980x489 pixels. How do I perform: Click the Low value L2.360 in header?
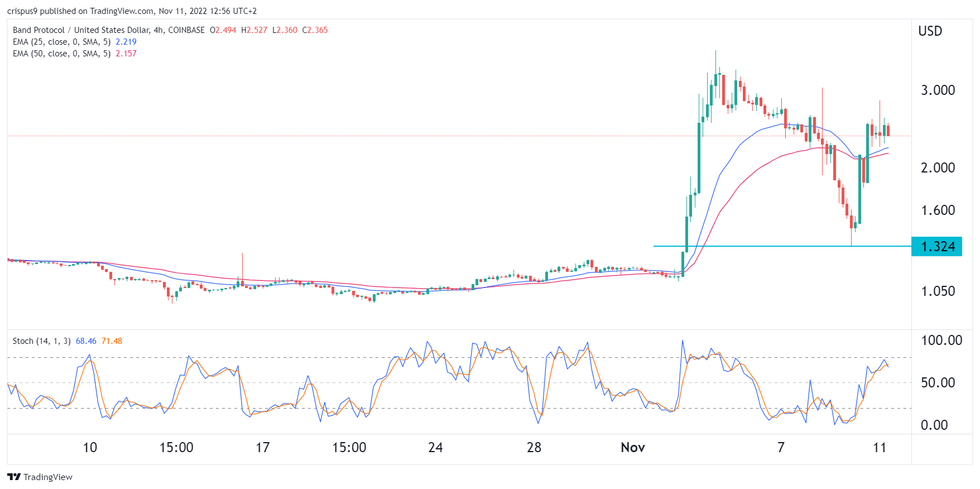tap(285, 30)
